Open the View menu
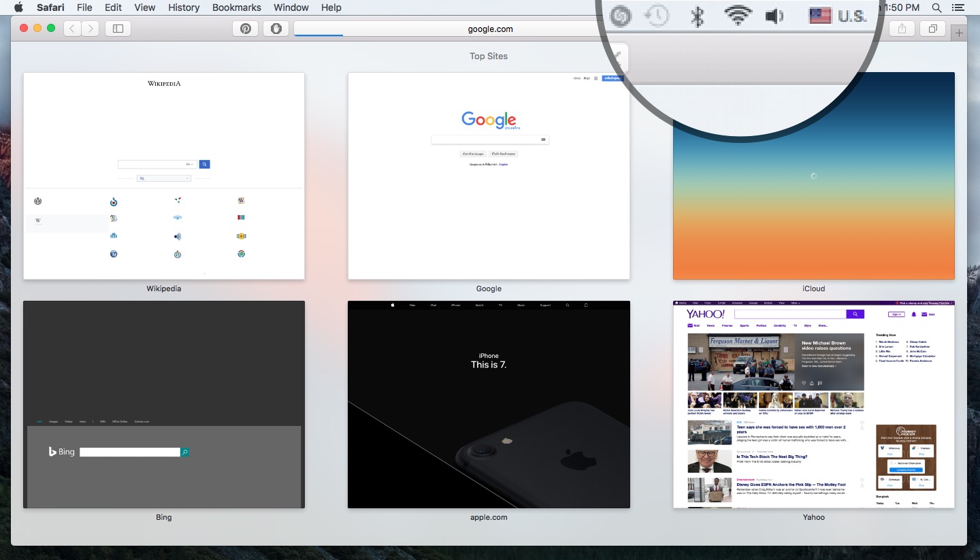This screenshot has height=560, width=980. [145, 7]
